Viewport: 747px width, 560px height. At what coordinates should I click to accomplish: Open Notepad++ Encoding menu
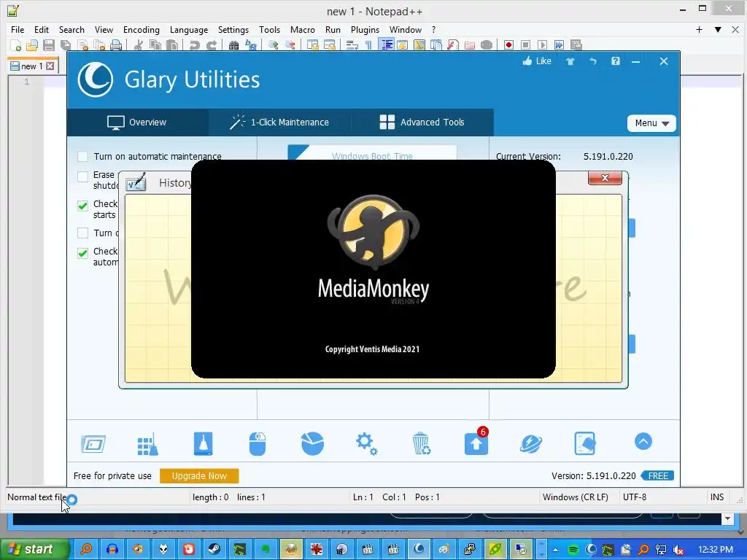point(142,29)
